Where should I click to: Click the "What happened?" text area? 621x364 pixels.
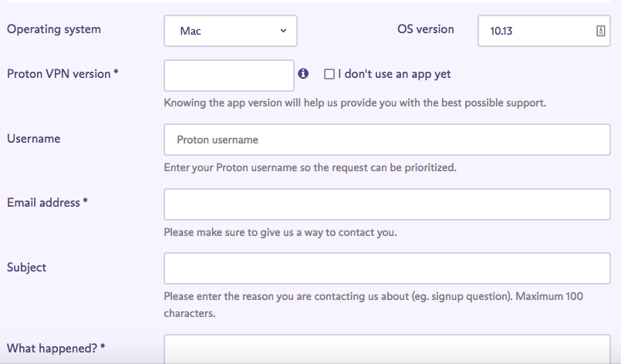(386, 349)
